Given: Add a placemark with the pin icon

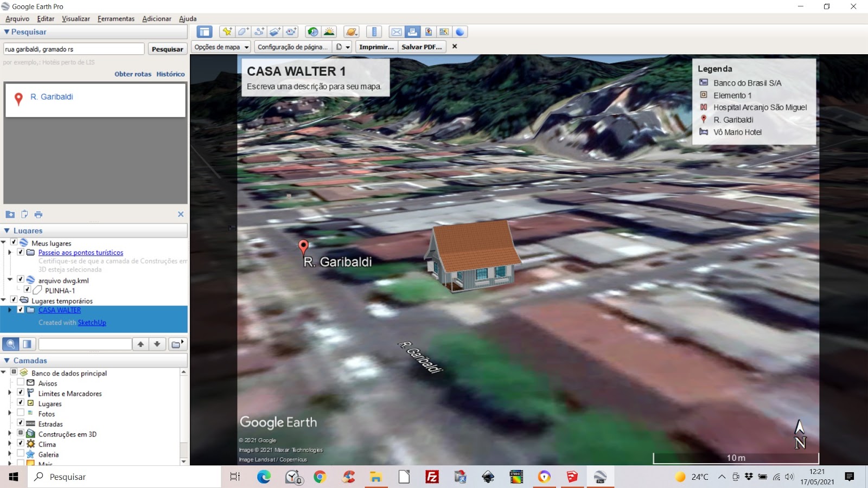Looking at the screenshot, I should point(227,32).
